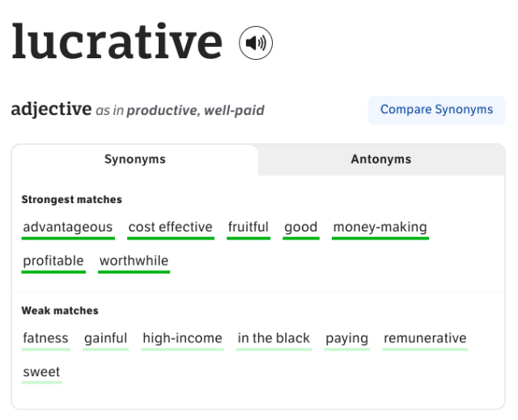Click the phrase 'in the black'
Viewport: 518px width, 420px height.
coord(274,340)
